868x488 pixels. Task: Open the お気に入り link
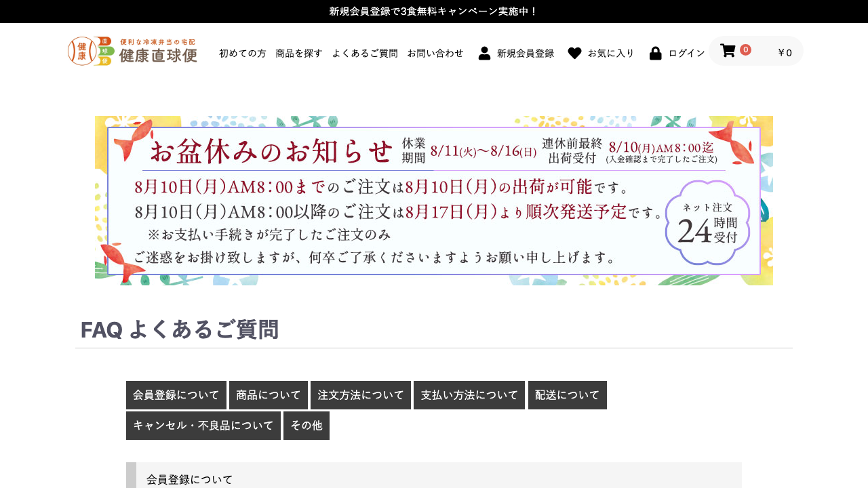pyautogui.click(x=611, y=53)
